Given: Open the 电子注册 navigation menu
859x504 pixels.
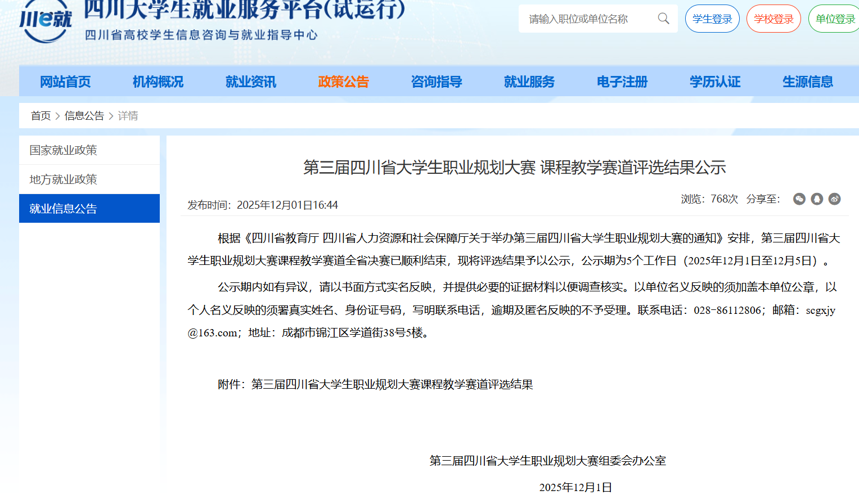Looking at the screenshot, I should click(622, 82).
